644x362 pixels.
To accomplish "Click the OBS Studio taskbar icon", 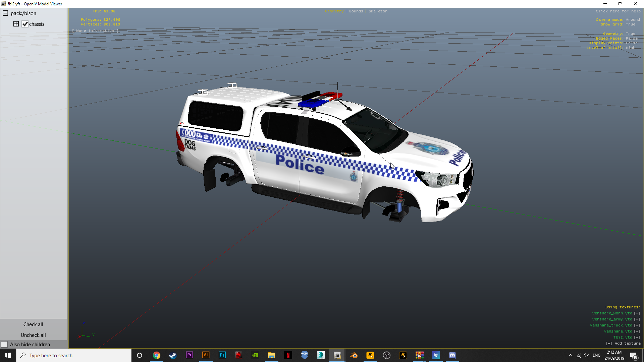I will 386,355.
